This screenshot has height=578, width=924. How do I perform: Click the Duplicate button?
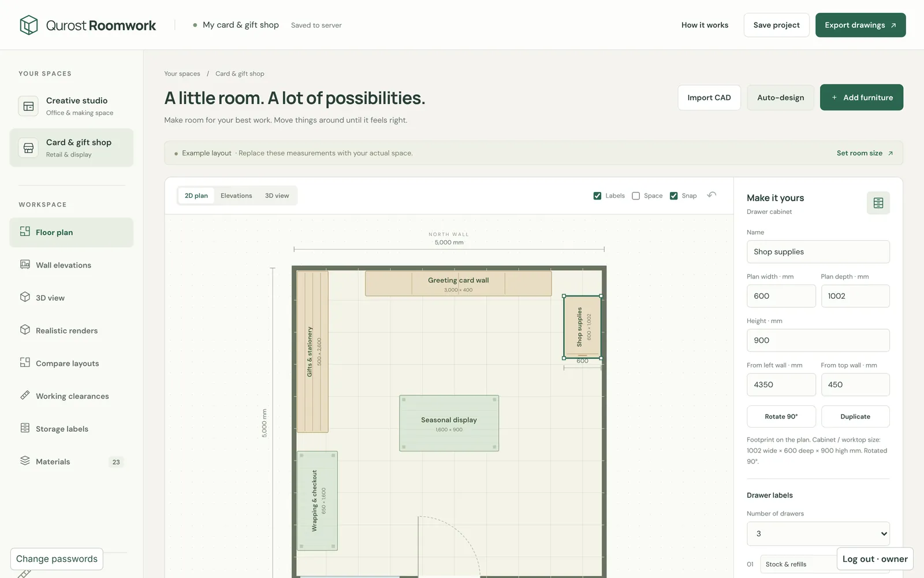point(855,416)
